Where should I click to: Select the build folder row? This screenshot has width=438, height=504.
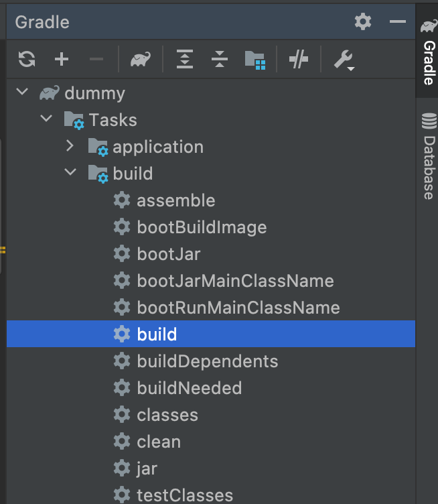pos(211,174)
